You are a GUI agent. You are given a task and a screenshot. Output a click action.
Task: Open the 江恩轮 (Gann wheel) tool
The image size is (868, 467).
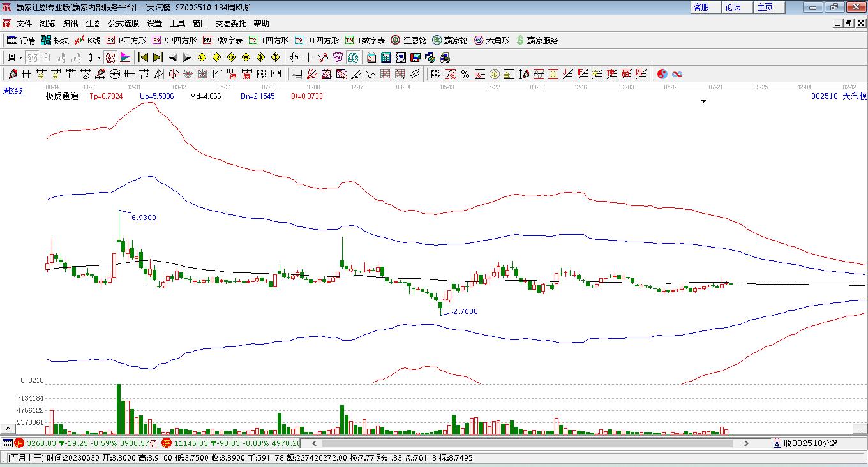point(408,40)
